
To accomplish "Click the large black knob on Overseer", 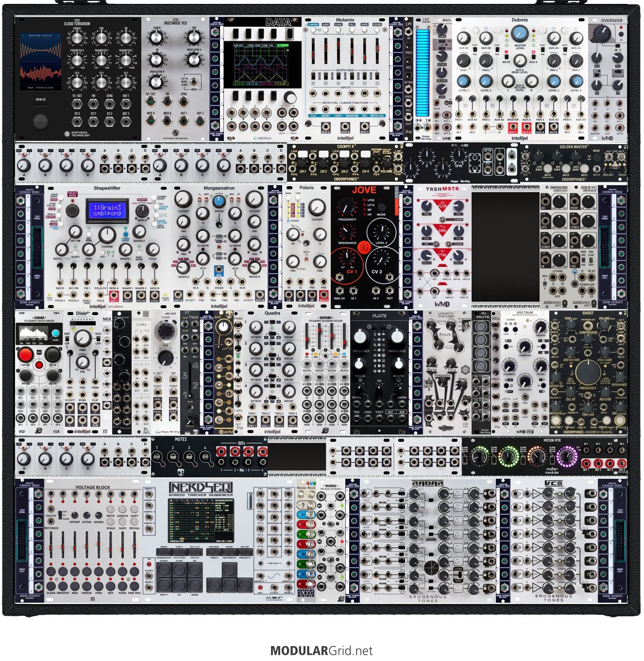I will pos(603,33).
